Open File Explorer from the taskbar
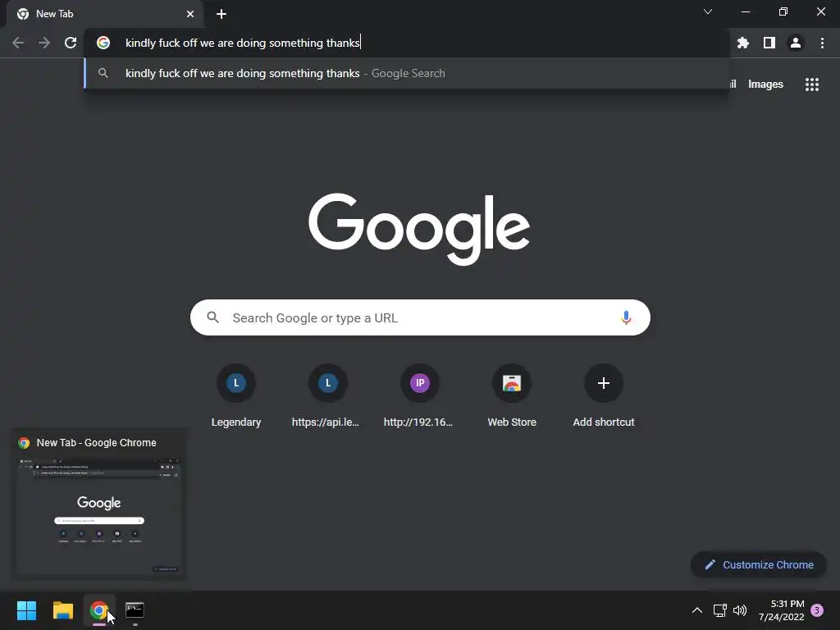This screenshot has width=840, height=630. (63, 610)
